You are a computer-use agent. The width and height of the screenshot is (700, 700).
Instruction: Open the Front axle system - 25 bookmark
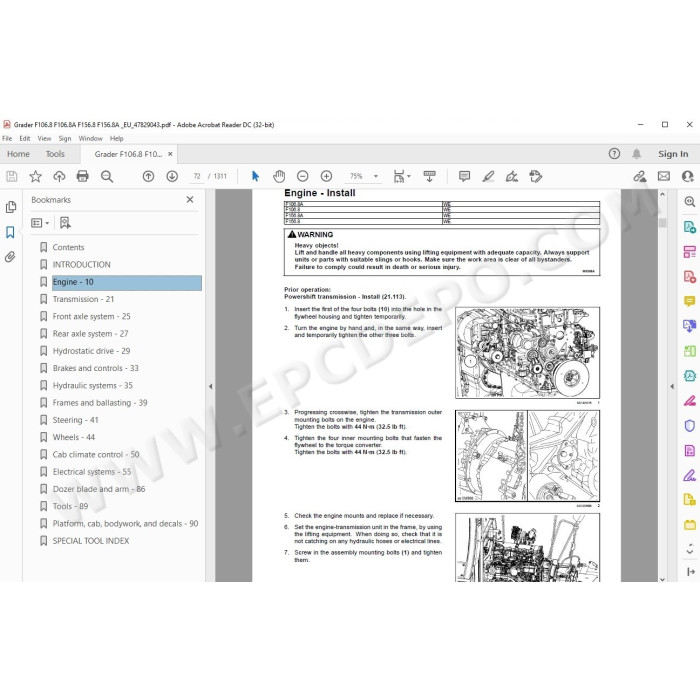coord(92,317)
